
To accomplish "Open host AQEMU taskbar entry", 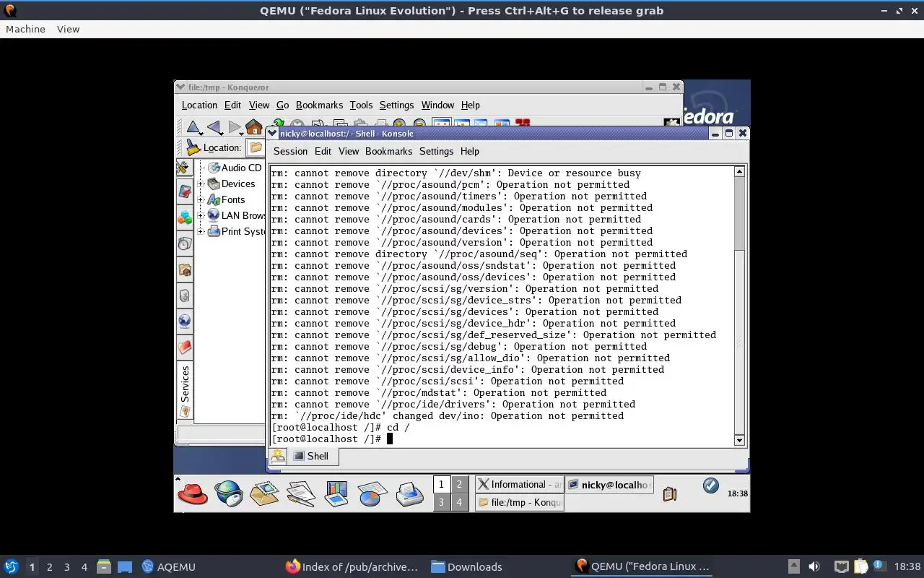I will 168,566.
